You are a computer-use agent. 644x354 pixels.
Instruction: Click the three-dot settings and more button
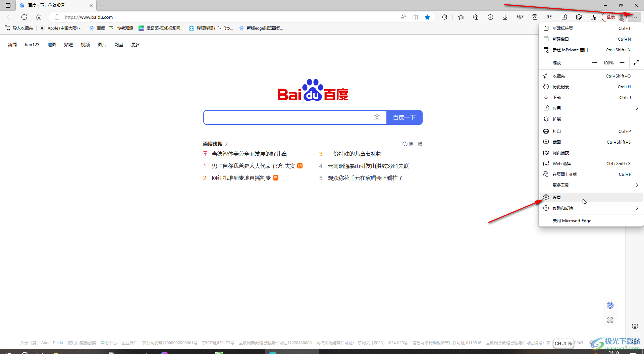635,17
